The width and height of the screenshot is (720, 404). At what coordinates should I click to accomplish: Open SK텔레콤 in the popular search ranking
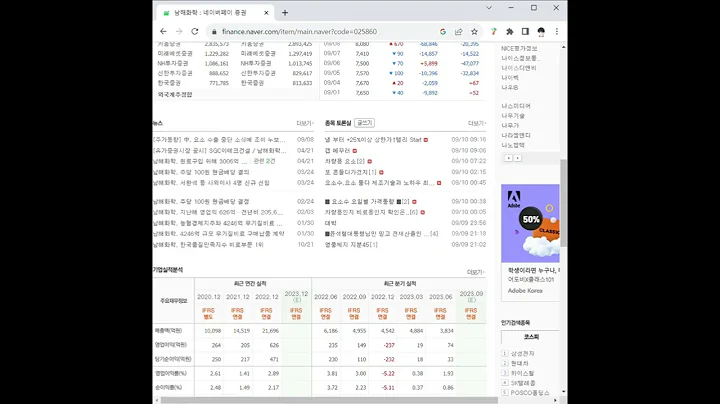pos(523,383)
